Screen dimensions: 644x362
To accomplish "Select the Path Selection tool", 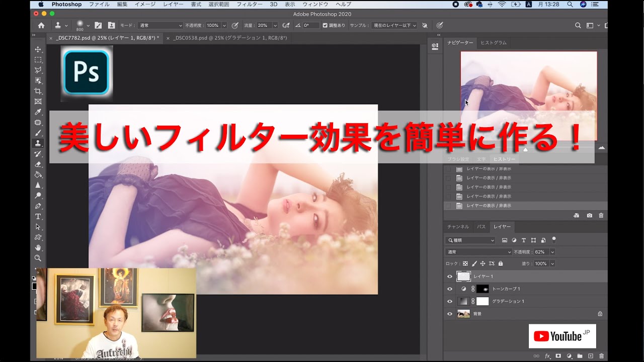I will click(x=38, y=227).
